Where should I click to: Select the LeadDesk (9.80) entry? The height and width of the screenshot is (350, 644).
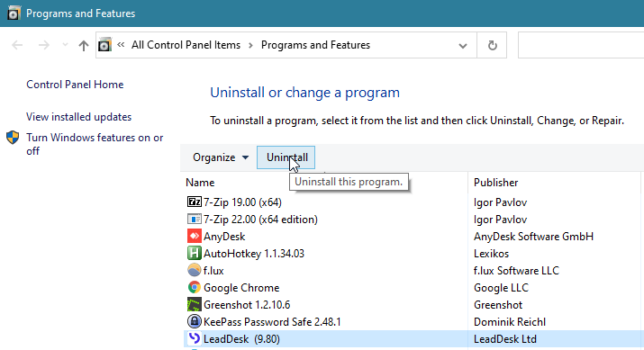click(x=241, y=339)
